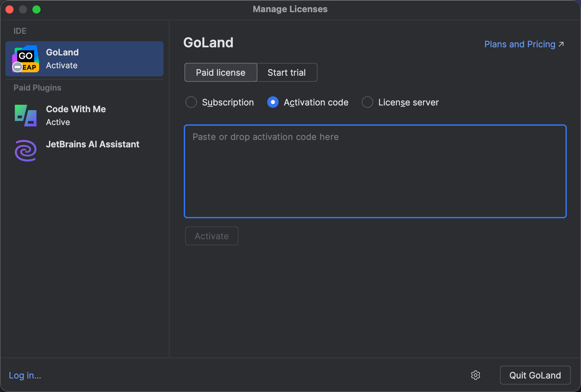Viewport: 581px width, 392px height.
Task: Click the green zoom button in the titlebar
Action: click(x=36, y=9)
